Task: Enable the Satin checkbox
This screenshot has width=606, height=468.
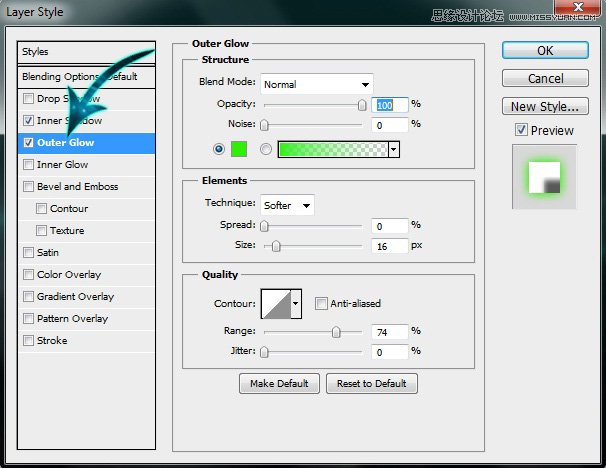Action: click(28, 253)
